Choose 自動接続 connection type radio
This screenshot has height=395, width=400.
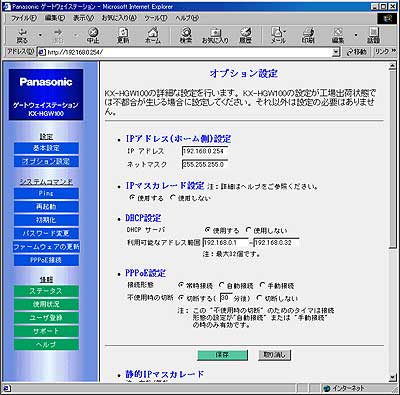click(221, 285)
